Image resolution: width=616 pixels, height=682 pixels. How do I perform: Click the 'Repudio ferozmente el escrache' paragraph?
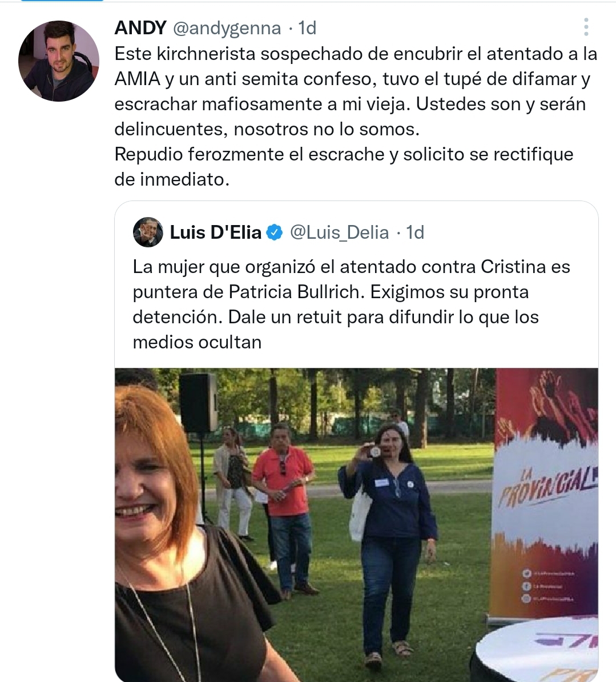tap(344, 167)
